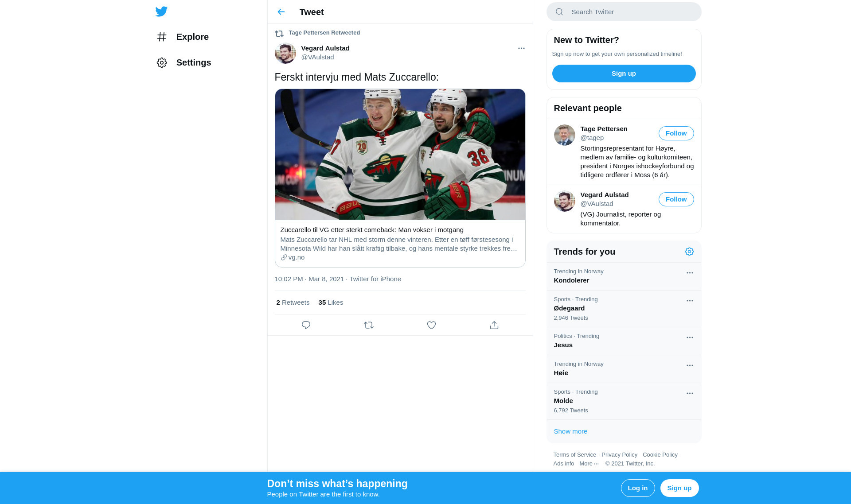Click the retweeted icon above the tweet
Screen dimensions: 851x504
(x=279, y=33)
